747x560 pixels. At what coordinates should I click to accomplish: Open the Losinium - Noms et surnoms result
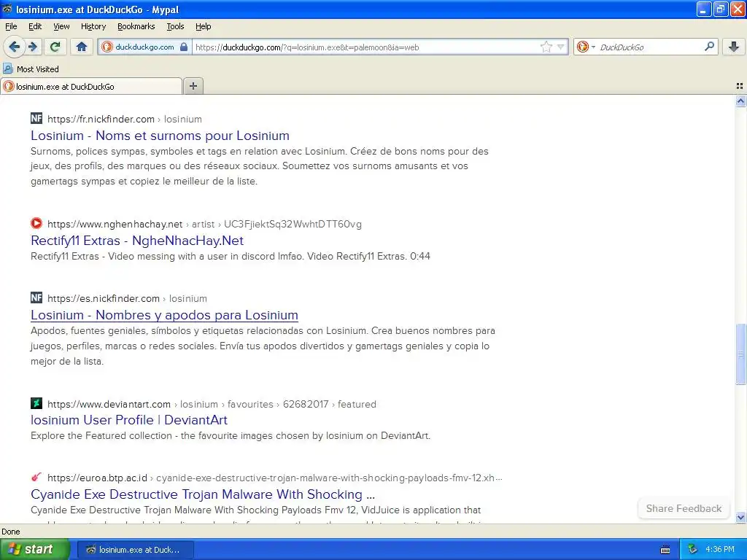160,135
